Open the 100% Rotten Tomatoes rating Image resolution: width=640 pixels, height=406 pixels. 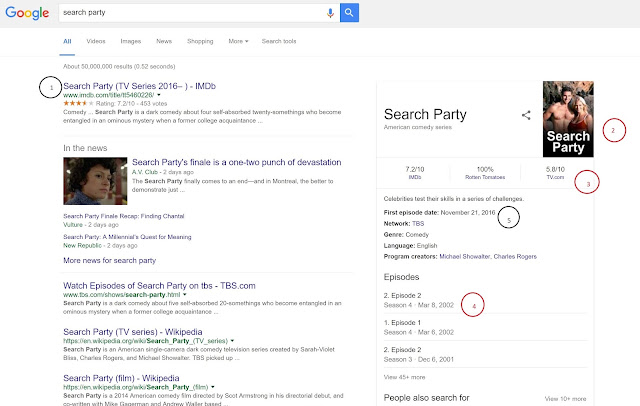(485, 173)
